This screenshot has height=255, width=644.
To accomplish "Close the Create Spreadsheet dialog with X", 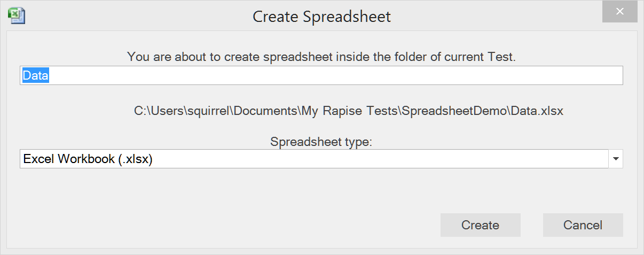I will click(x=619, y=12).
